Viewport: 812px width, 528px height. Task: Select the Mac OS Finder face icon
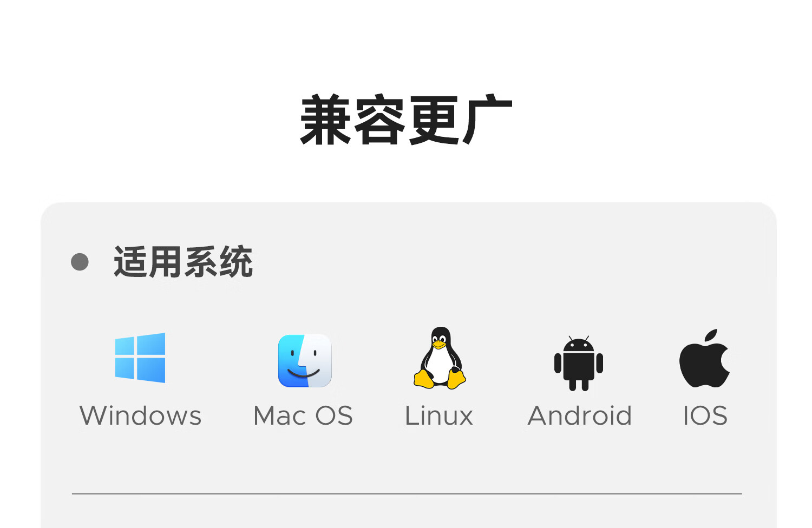(305, 361)
